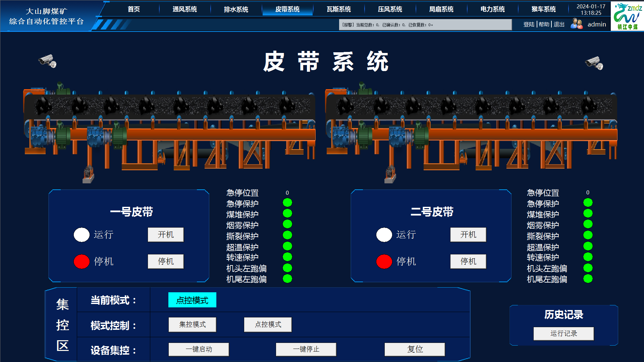This screenshot has height=362, width=644.
Task: Select 集控模式 in mode control
Action: tap(192, 324)
